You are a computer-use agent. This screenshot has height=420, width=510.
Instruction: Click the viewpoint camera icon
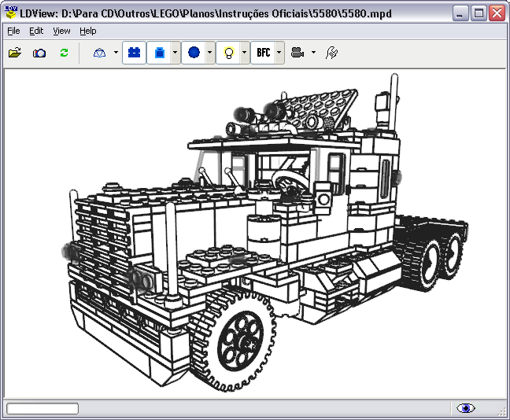pos(297,53)
